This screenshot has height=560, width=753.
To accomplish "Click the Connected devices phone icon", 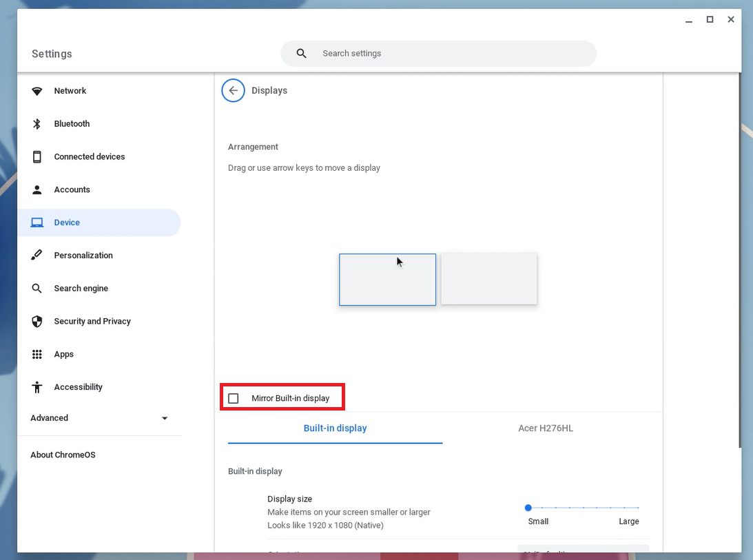I will coord(37,157).
